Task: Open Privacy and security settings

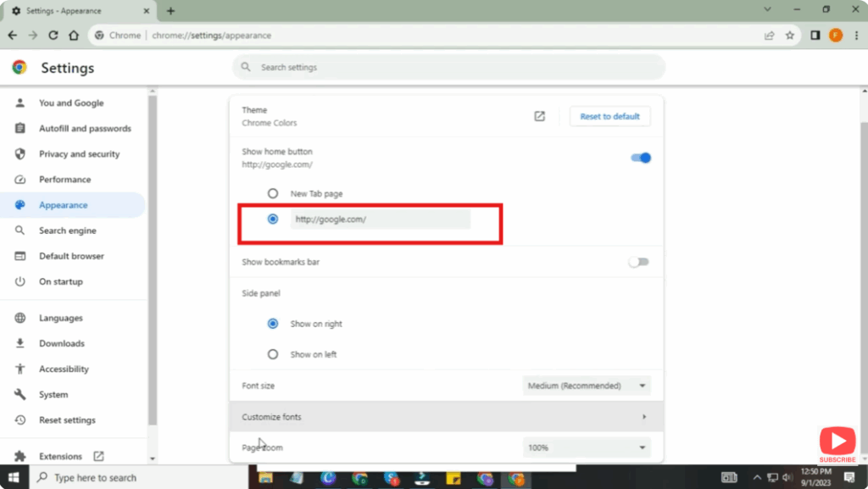Action: point(79,154)
